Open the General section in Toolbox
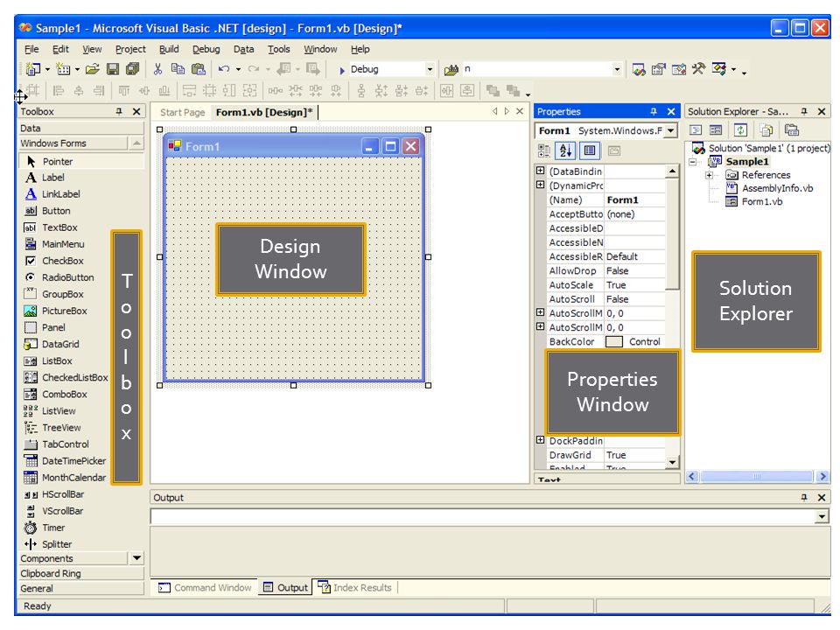Image resolution: width=840 pixels, height=630 pixels. (81, 589)
